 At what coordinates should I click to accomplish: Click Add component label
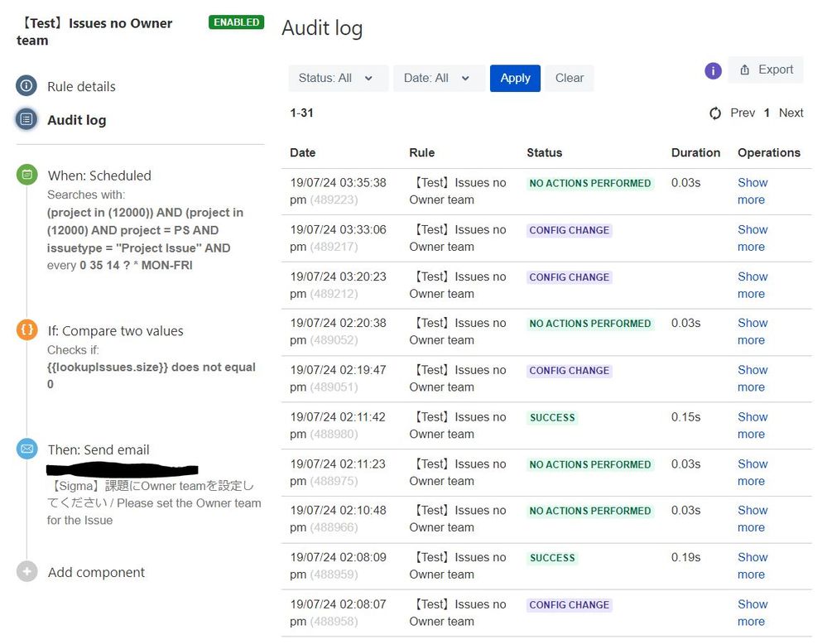pyautogui.click(x=96, y=572)
